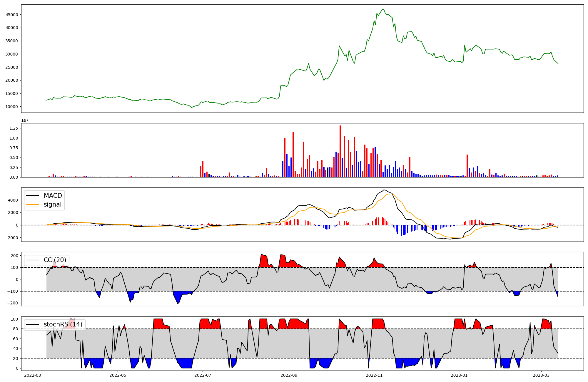Click the 1e7 volume scale label
Screen dimensions: 588x382
(25, 120)
